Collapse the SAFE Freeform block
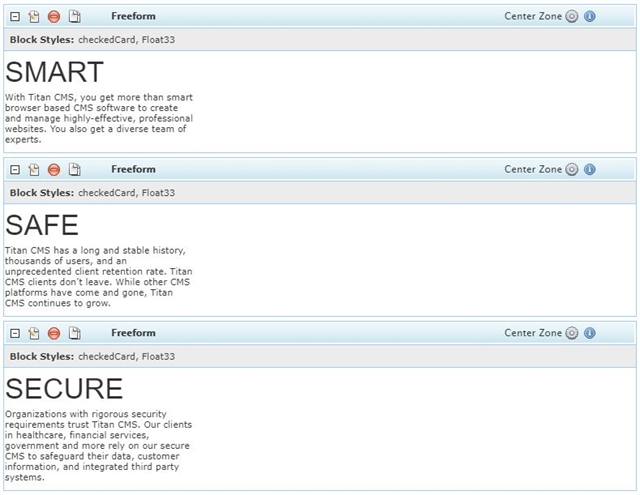Screen dimensions: 640x495 [15, 169]
